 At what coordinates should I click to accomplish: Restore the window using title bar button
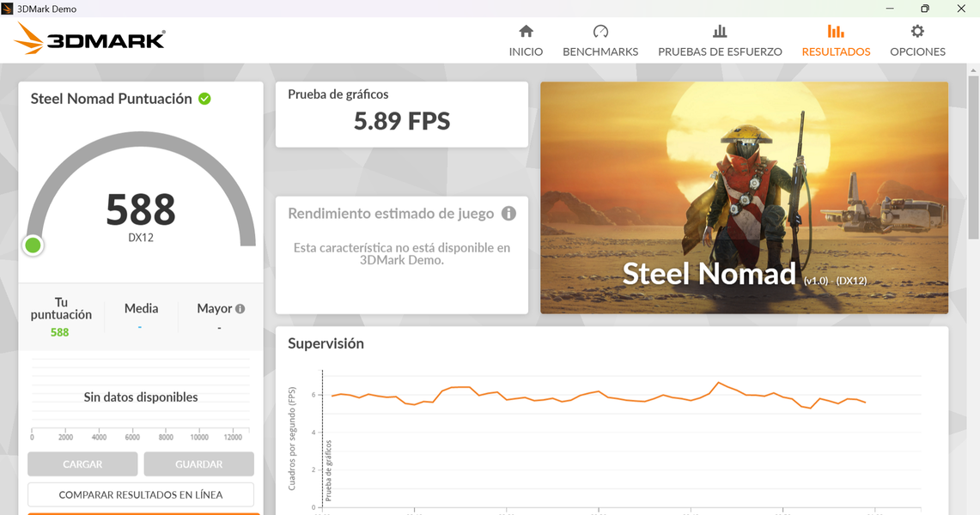[924, 9]
